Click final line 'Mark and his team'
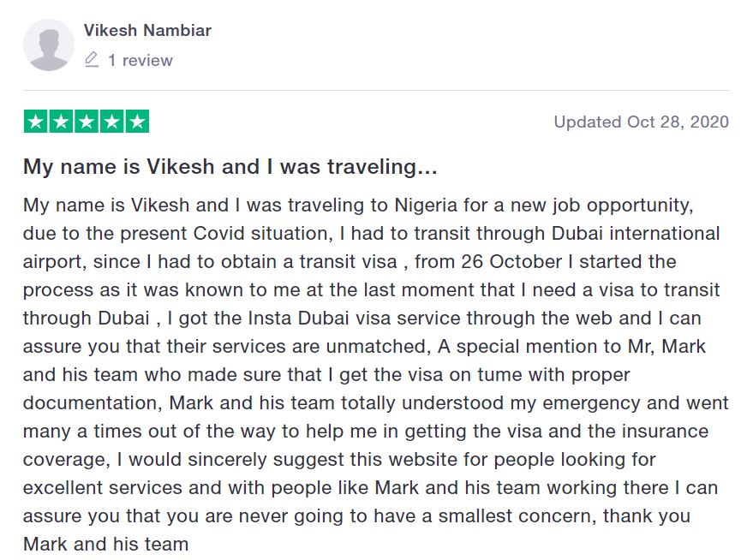 (x=105, y=545)
